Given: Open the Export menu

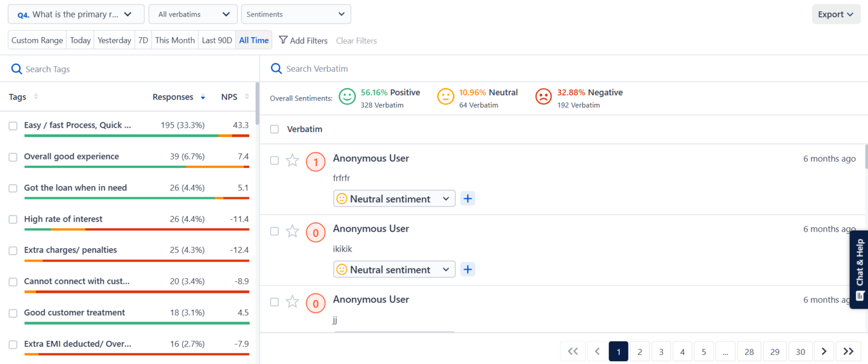Looking at the screenshot, I should 836,13.
